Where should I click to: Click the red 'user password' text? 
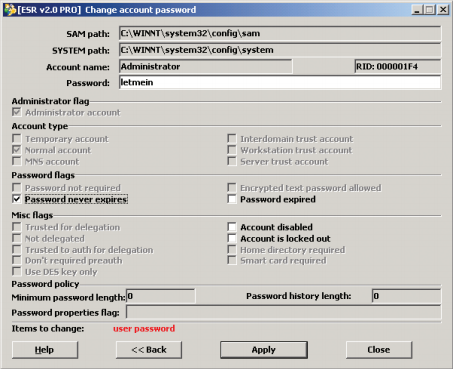coord(144,329)
